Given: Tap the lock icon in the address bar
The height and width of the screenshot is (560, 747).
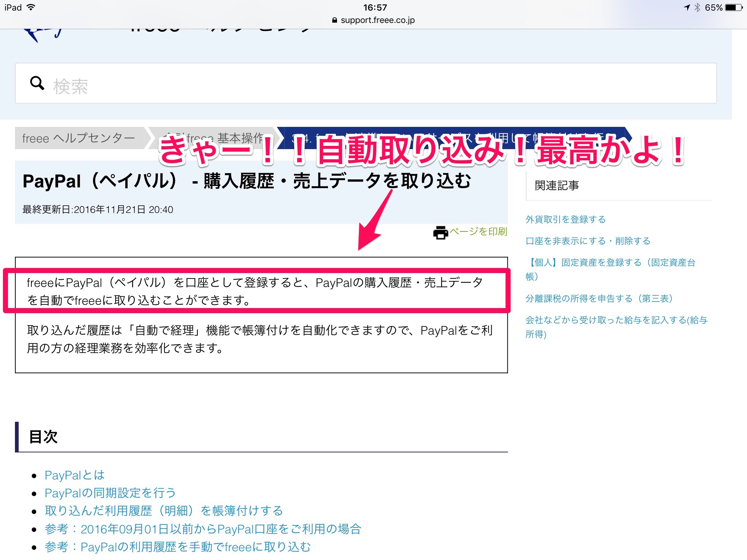Looking at the screenshot, I should point(334,20).
